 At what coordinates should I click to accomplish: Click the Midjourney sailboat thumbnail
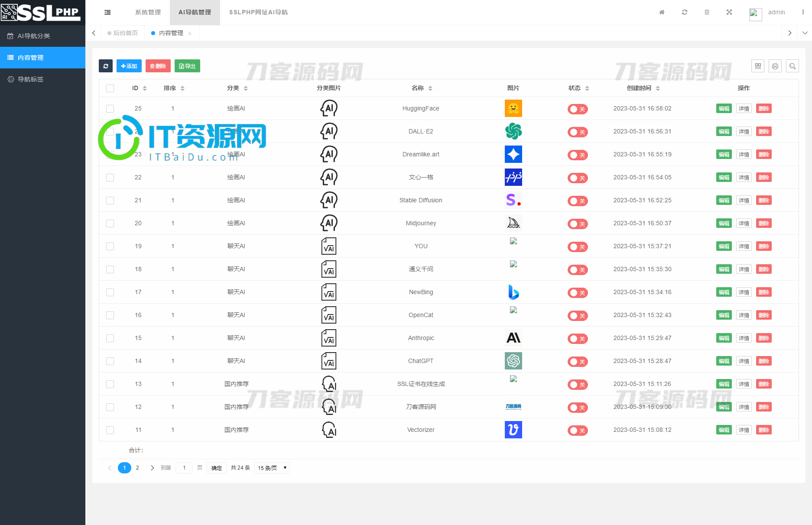coord(513,223)
